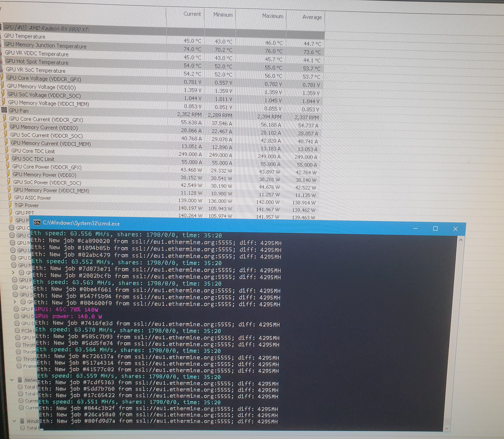Screen dimensions: 504x439
Task: Collapse the Network sensor group chevron
Action: pyautogui.click(x=11, y=380)
